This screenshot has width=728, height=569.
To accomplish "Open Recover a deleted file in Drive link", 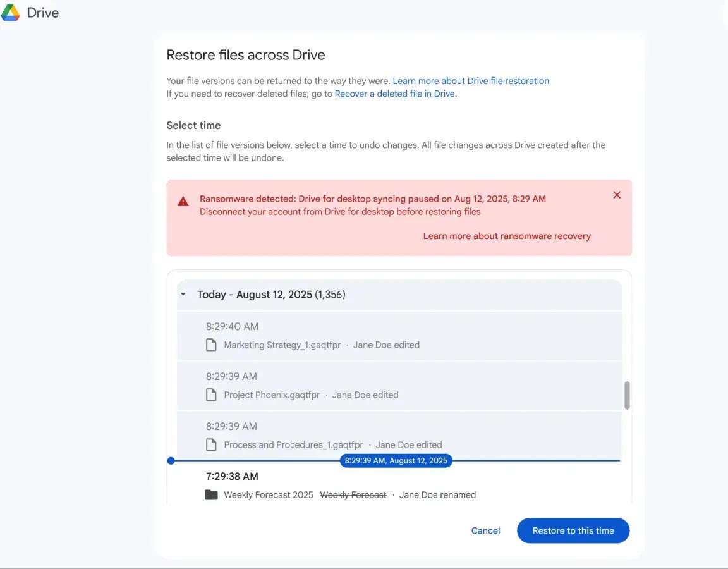I will (x=396, y=94).
